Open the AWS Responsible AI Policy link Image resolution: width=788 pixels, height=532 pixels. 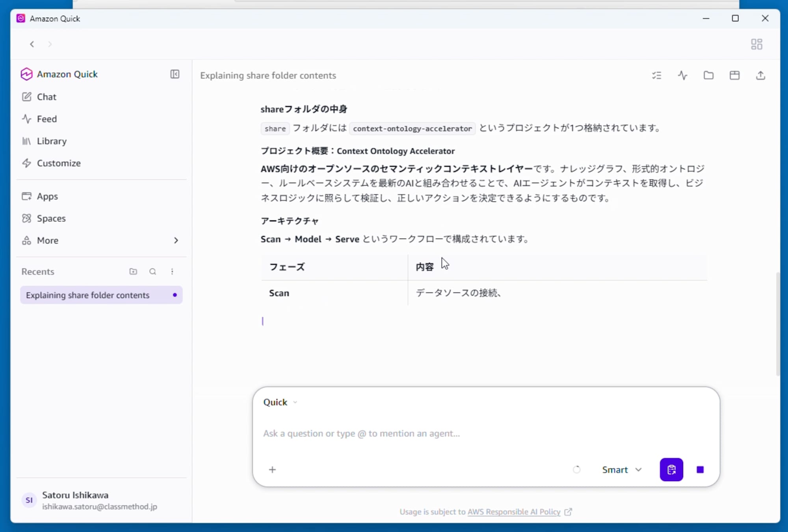(514, 512)
